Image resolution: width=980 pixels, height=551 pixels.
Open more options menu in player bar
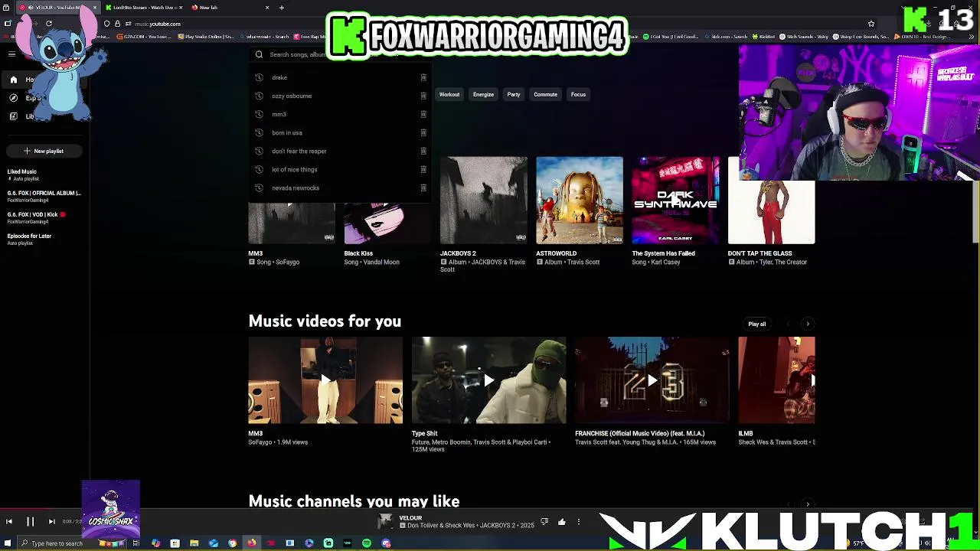pyautogui.click(x=579, y=522)
